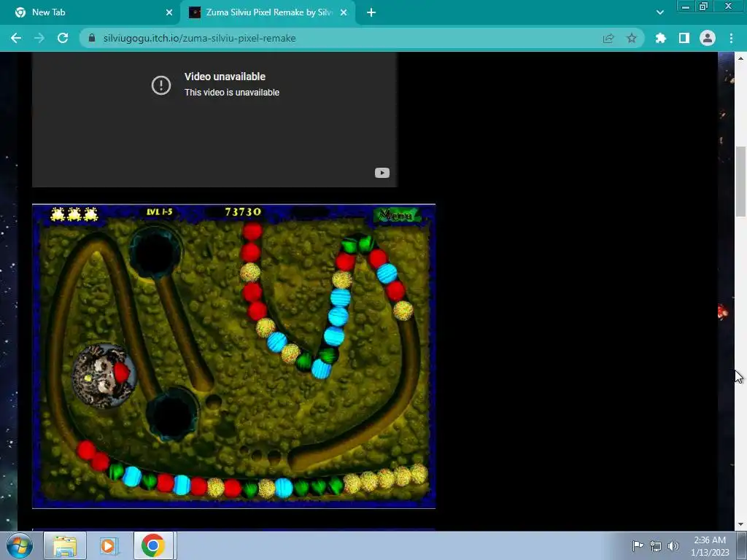
Task: Click the browser forward arrow
Action: pyautogui.click(x=39, y=38)
